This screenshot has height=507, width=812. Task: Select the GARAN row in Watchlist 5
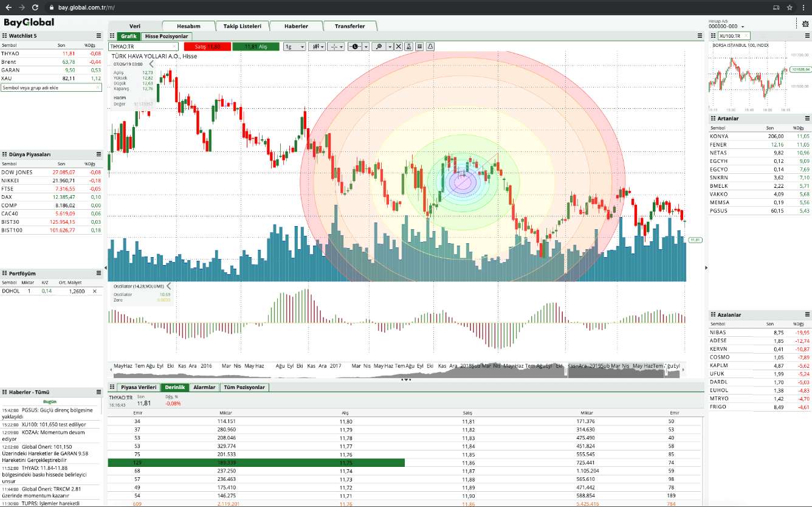click(x=51, y=70)
